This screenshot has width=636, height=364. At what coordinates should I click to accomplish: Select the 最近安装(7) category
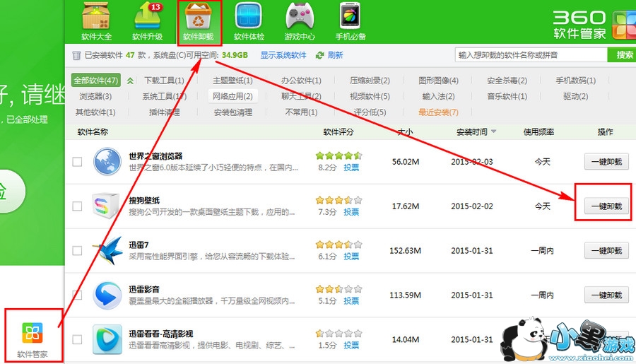tap(438, 112)
